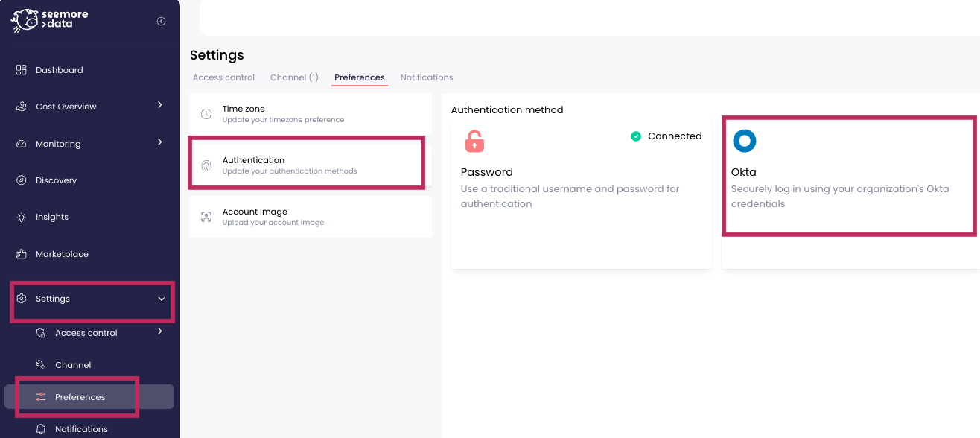Switch to the Access control tab
This screenshot has height=438, width=980.
[223, 77]
